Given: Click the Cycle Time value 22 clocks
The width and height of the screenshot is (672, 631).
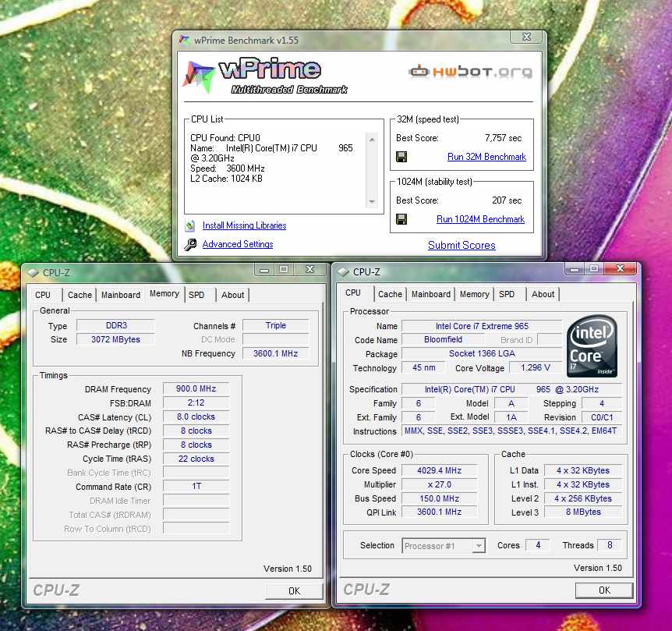Looking at the screenshot, I should coord(196,459).
